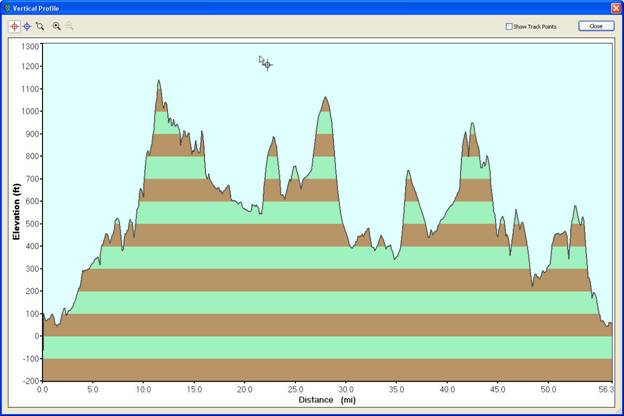The height and width of the screenshot is (416, 624).
Task: Click the highest peak near 11 miles
Action: tap(158, 82)
